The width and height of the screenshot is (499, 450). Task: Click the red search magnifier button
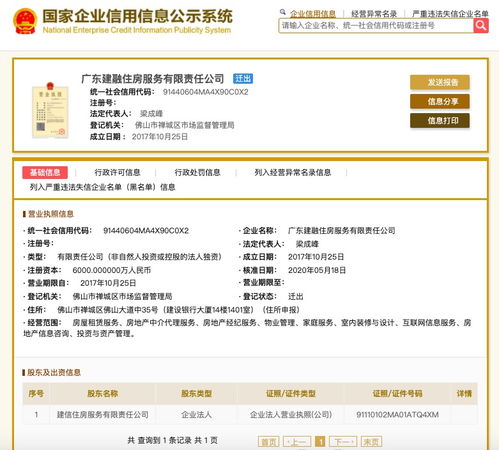pyautogui.click(x=481, y=26)
